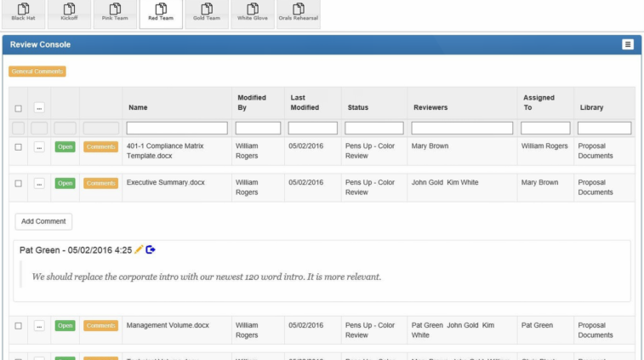Toggle the select-all checkbox in header
This screenshot has height=360, width=644.
pos(18,108)
